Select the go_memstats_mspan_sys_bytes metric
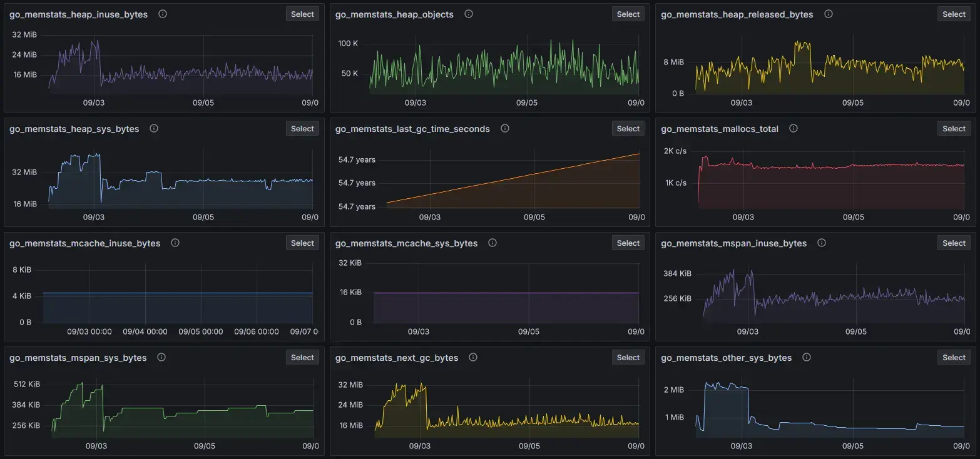The height and width of the screenshot is (459, 980). coord(302,358)
